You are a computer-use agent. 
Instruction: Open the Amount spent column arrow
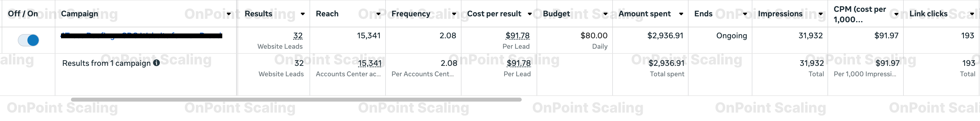pyautogui.click(x=681, y=14)
